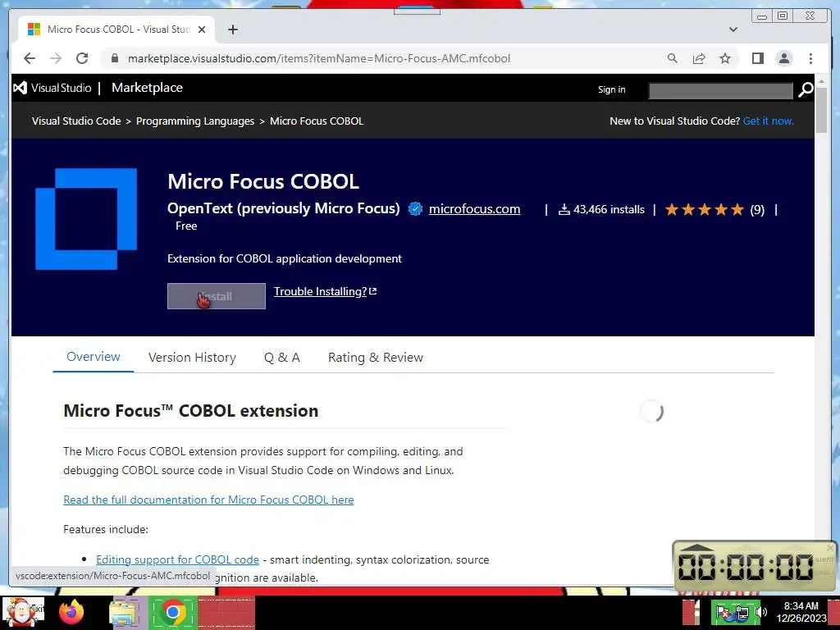This screenshot has height=630, width=840.
Task: Open the Trouble Installing? link
Action: point(325,291)
